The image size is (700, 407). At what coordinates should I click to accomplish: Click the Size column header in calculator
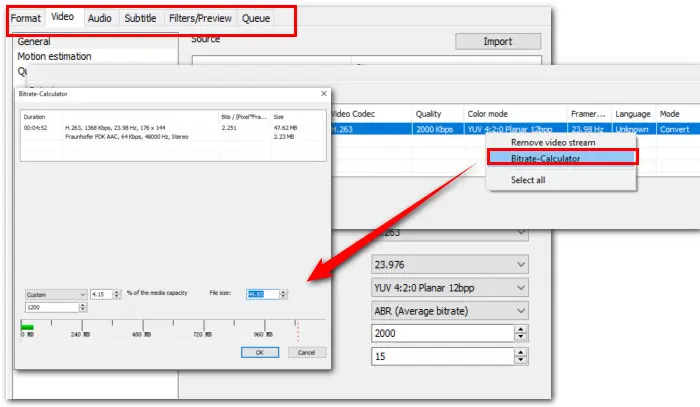tap(297, 117)
